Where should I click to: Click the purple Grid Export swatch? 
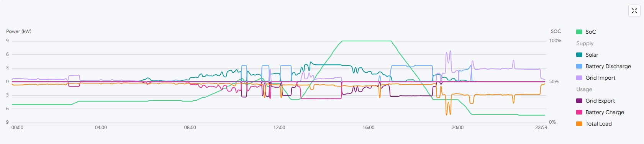point(579,101)
